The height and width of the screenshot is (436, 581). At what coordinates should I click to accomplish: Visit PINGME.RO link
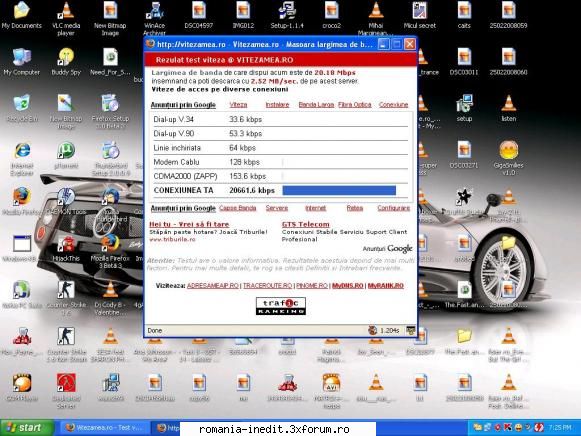pyautogui.click(x=312, y=286)
